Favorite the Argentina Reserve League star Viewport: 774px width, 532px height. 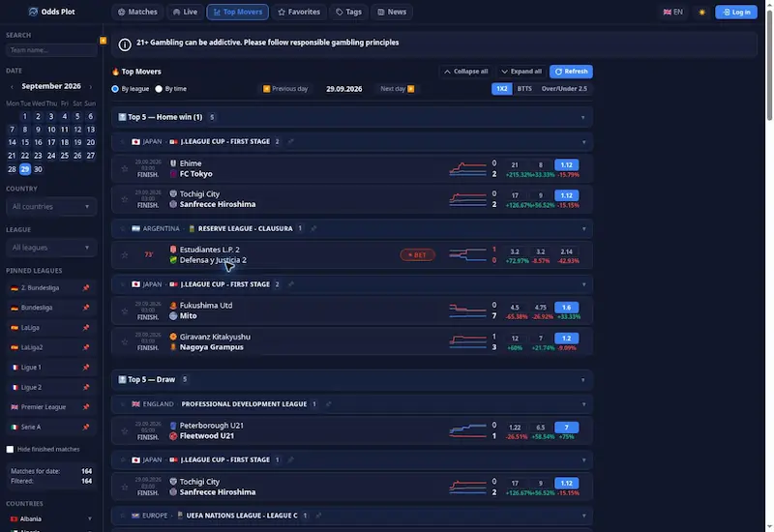[x=123, y=228]
